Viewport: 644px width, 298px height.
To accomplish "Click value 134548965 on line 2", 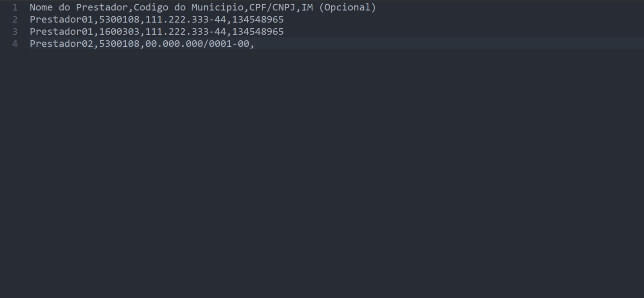I will click(258, 19).
